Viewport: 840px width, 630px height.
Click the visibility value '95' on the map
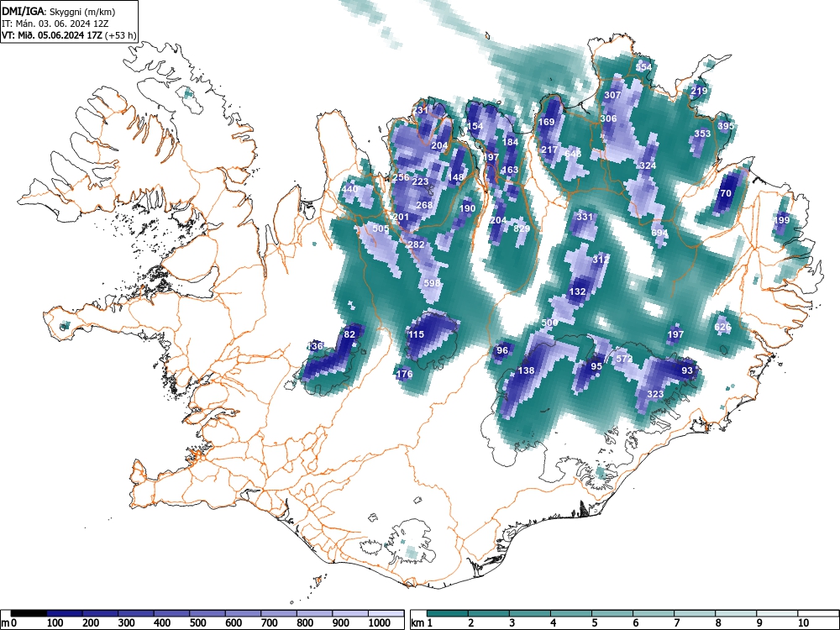coord(596,366)
